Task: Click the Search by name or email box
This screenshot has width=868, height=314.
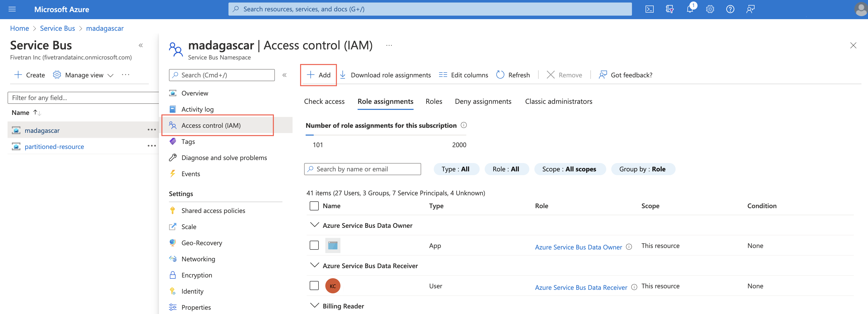Action: pyautogui.click(x=363, y=169)
